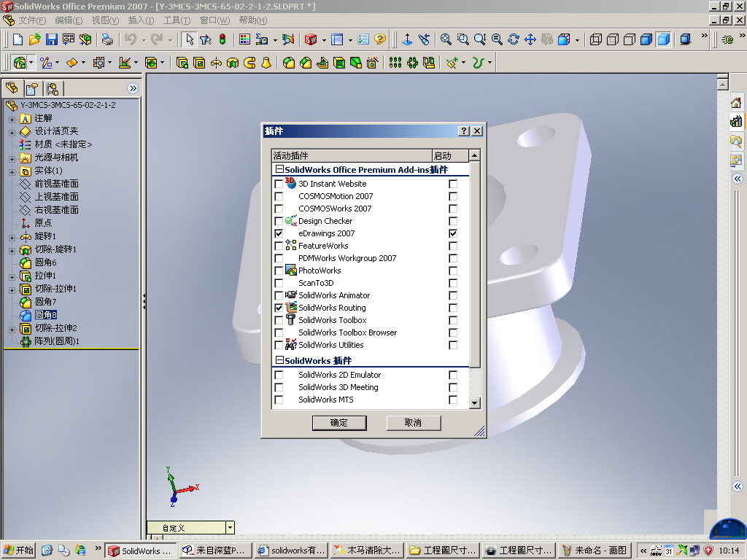The image size is (747, 560).
Task: Click the plug-in list scroll-down arrow
Action: [x=474, y=403]
